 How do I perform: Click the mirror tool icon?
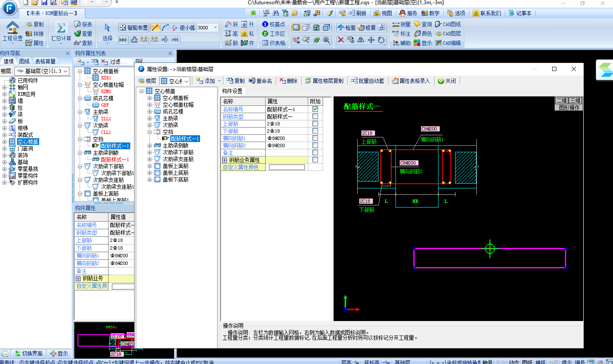click(x=361, y=40)
